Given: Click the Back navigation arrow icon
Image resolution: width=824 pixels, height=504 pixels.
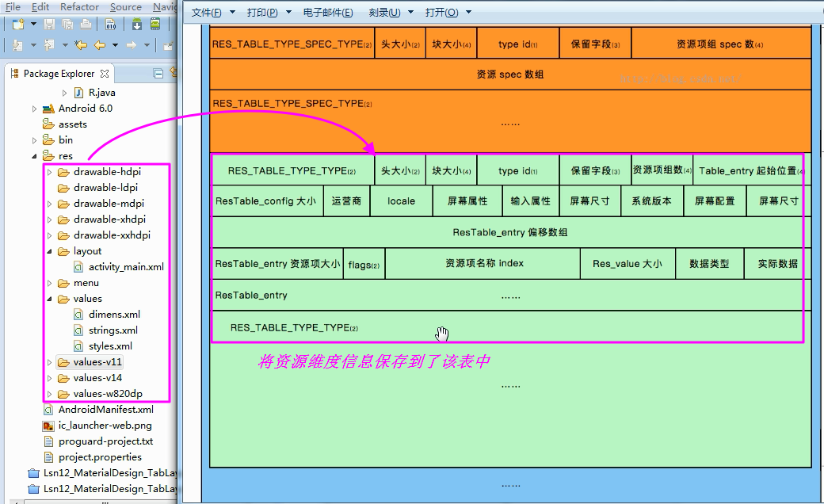Looking at the screenshot, I should (x=100, y=45).
